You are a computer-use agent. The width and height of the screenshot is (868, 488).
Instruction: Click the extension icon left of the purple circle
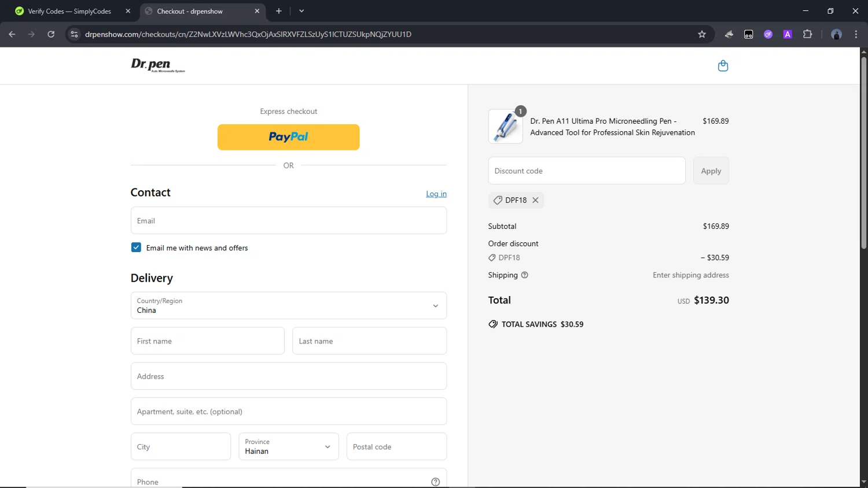pos(748,34)
